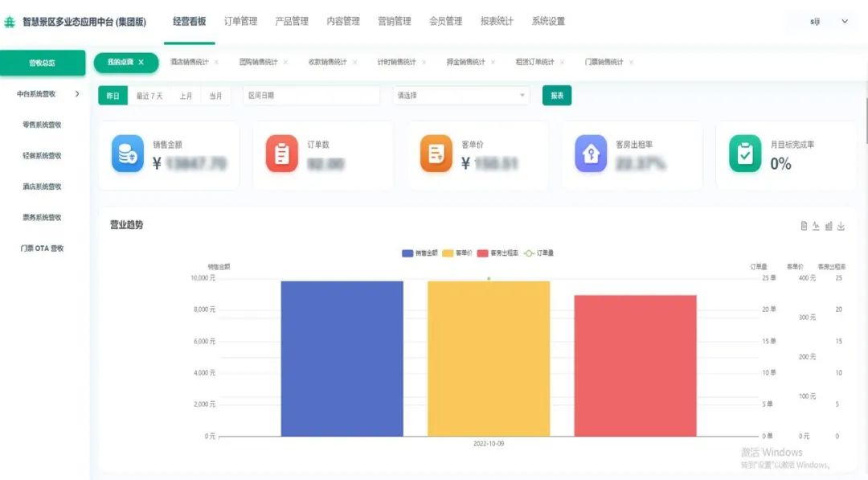Screen dimensions: 868x480
Task: Close the 团购销售统计 tab
Action: coord(285,62)
